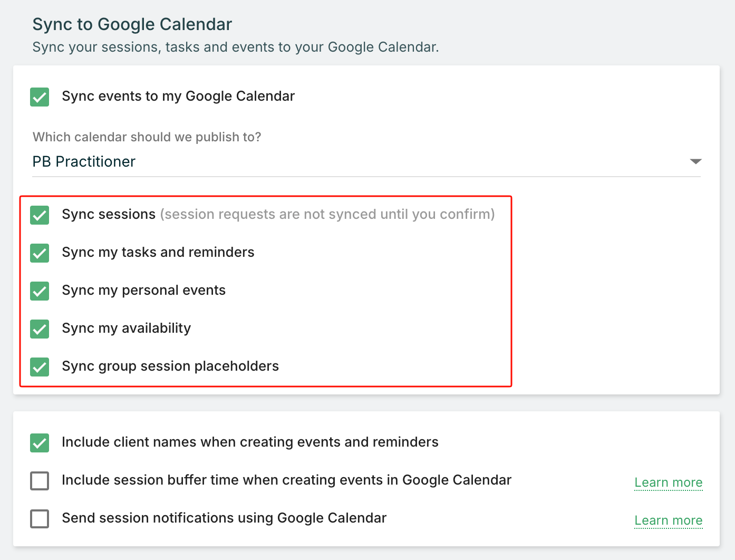Turn off the Sync my personal events checkbox
Image resolution: width=735 pixels, height=560 pixels.
[x=40, y=291]
